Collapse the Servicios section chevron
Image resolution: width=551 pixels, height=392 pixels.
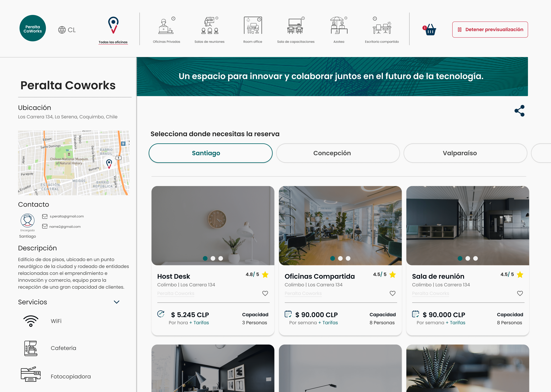[x=117, y=302]
